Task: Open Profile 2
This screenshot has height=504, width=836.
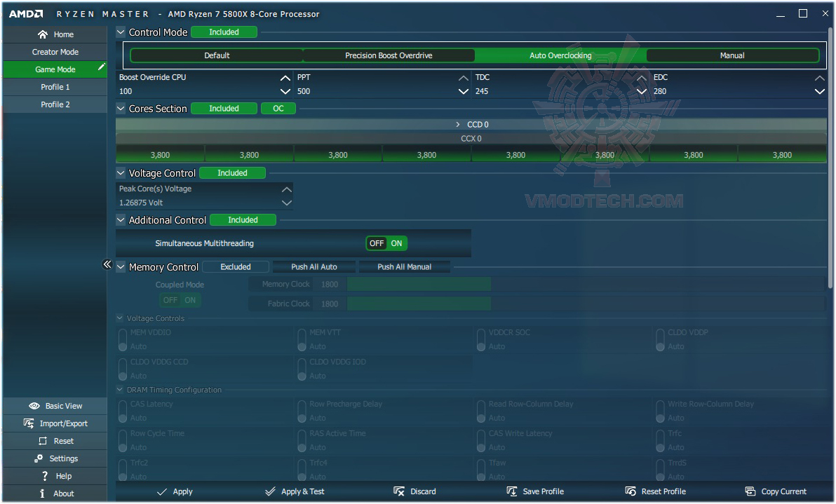Action: 55,104
